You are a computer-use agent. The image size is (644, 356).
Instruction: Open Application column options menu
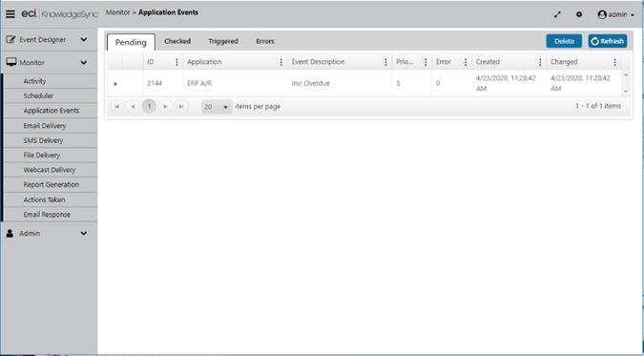click(x=281, y=62)
